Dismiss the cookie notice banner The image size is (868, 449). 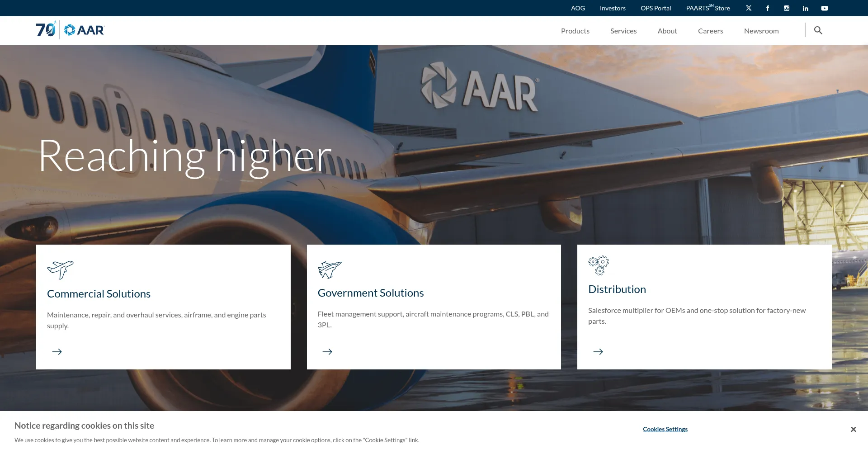853,429
